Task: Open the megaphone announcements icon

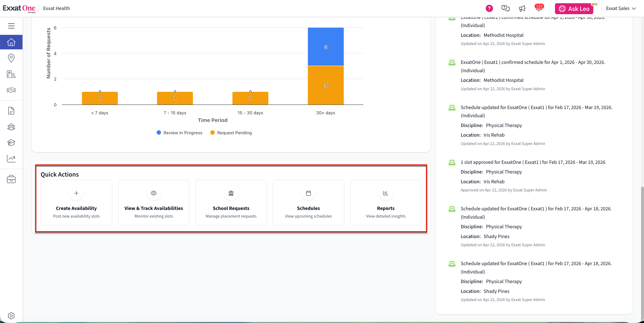Action: (522, 9)
